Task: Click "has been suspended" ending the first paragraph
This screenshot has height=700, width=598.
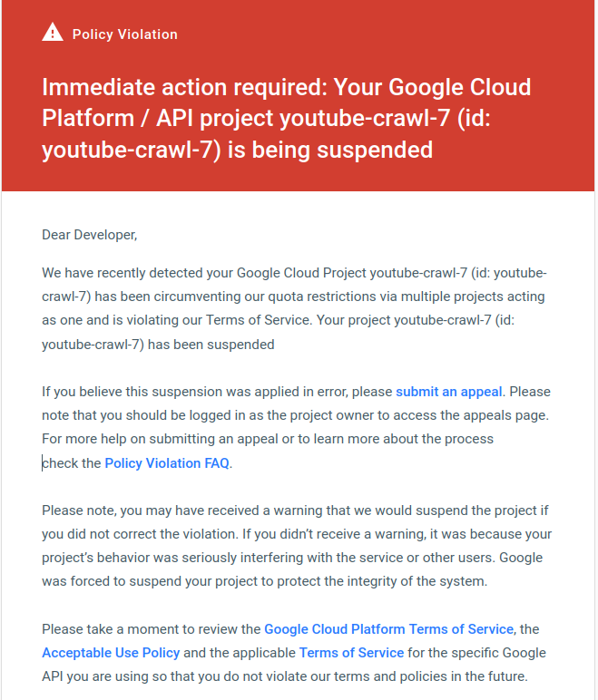Action: (x=211, y=345)
